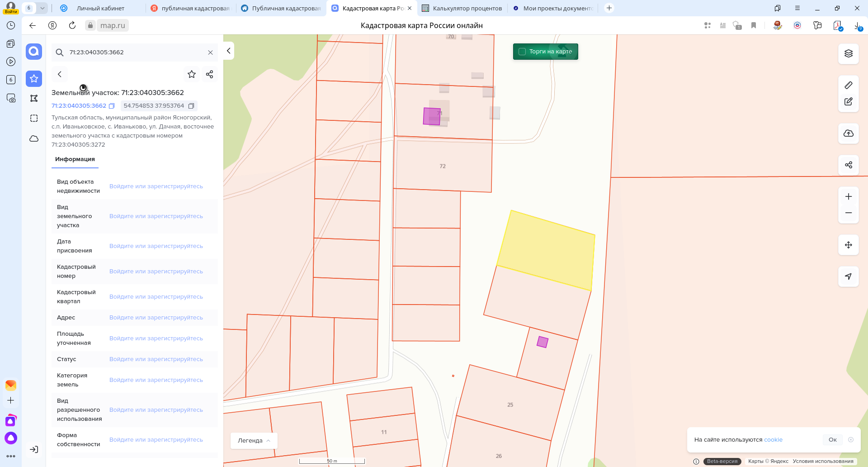Zoom in the map with plus button
Screen dimensions: 868x467
point(848,196)
